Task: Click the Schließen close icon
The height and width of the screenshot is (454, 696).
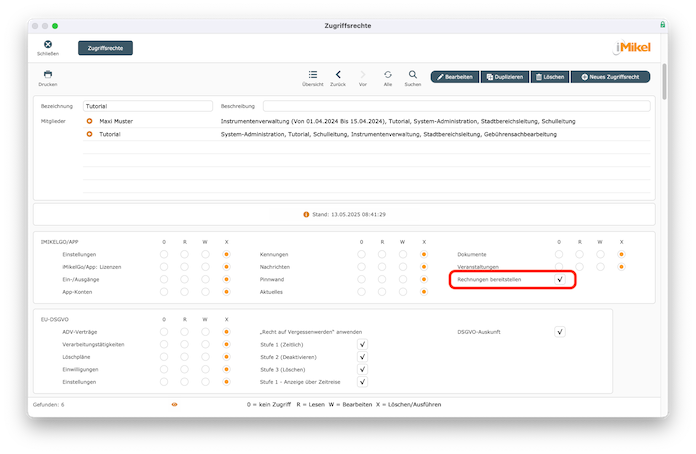Action: coord(47,44)
